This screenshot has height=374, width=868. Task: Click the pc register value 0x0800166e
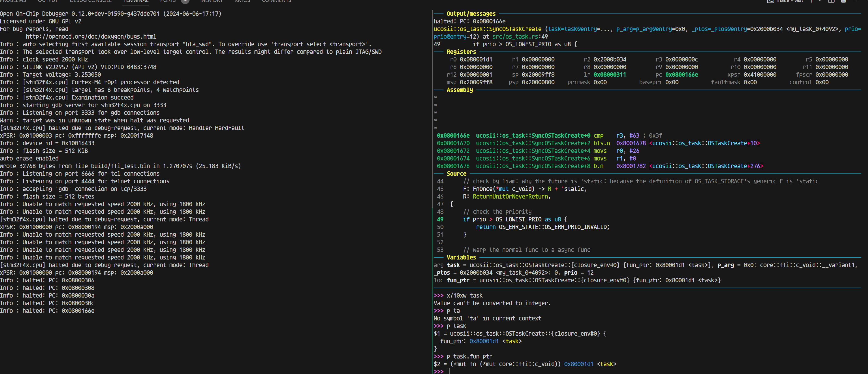pos(681,75)
